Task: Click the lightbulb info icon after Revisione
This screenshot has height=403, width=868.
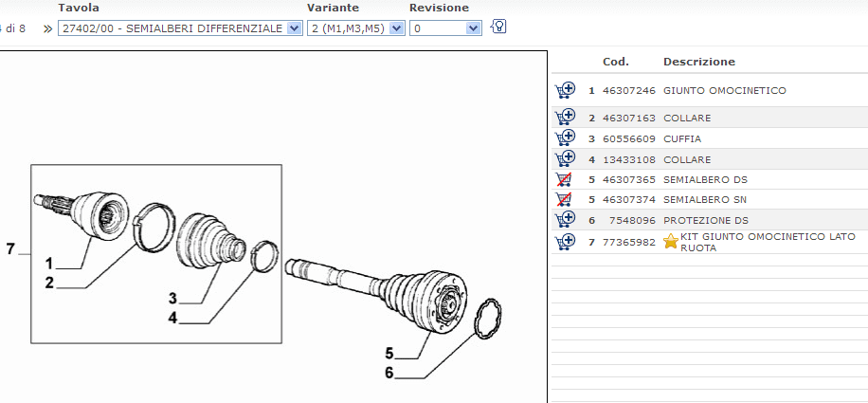Action: tap(498, 27)
